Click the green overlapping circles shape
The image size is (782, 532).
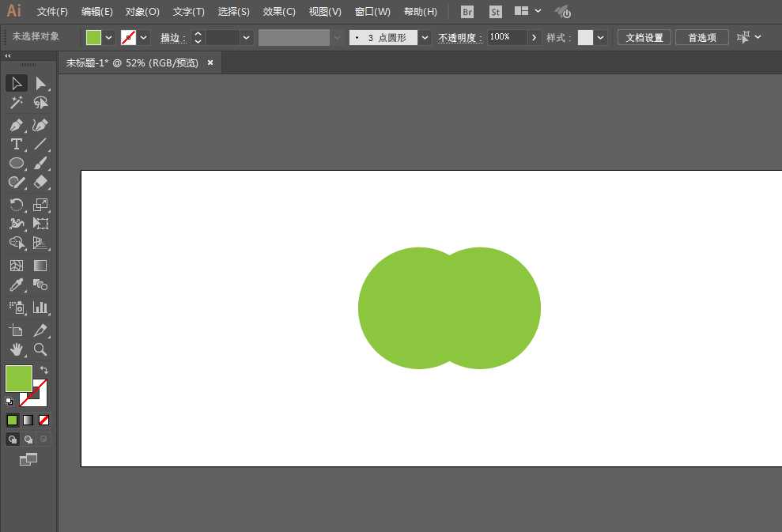[x=448, y=308]
